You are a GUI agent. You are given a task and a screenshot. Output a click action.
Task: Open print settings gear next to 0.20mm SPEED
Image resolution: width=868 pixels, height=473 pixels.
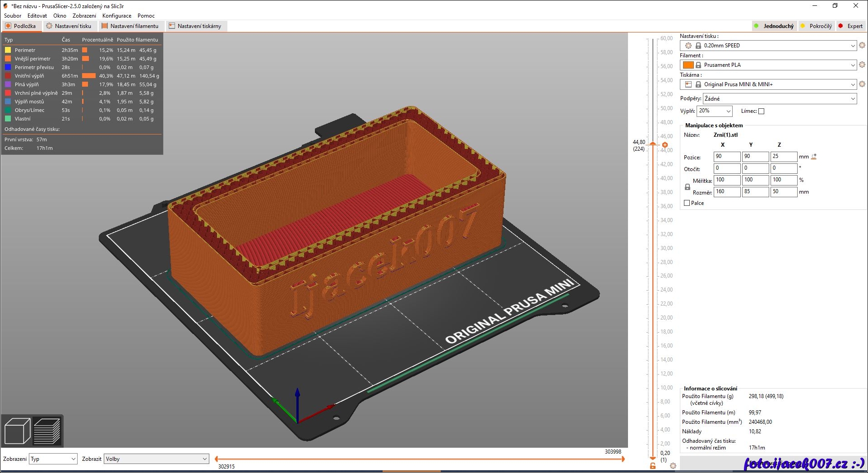tap(862, 46)
